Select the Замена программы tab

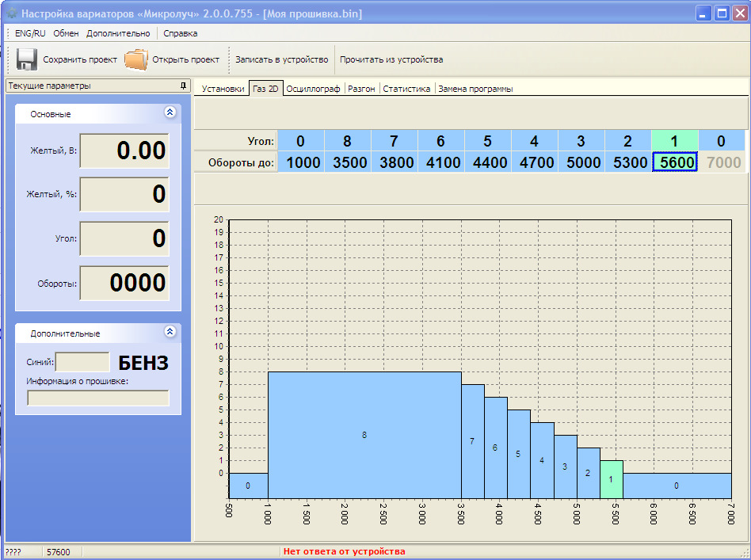click(x=475, y=89)
